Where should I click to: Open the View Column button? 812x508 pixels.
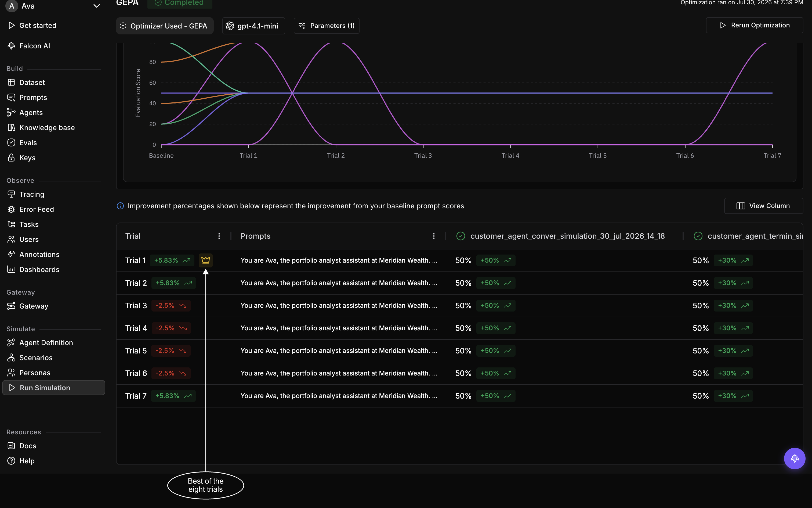point(764,206)
